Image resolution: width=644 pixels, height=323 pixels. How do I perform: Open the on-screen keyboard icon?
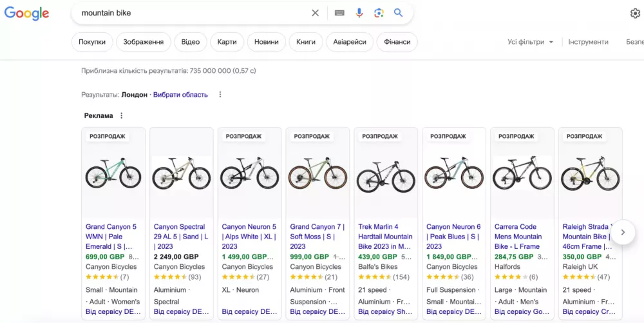tap(339, 13)
